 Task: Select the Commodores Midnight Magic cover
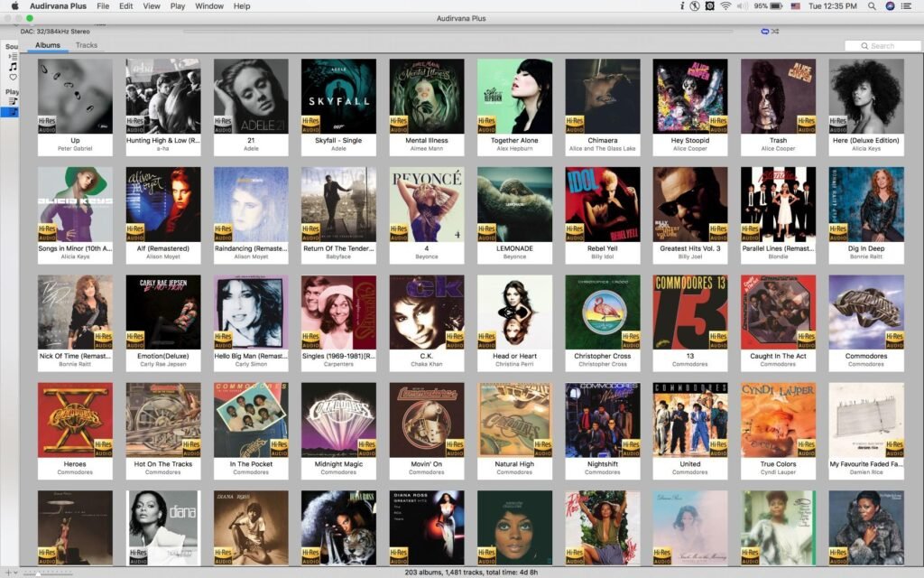click(x=339, y=420)
